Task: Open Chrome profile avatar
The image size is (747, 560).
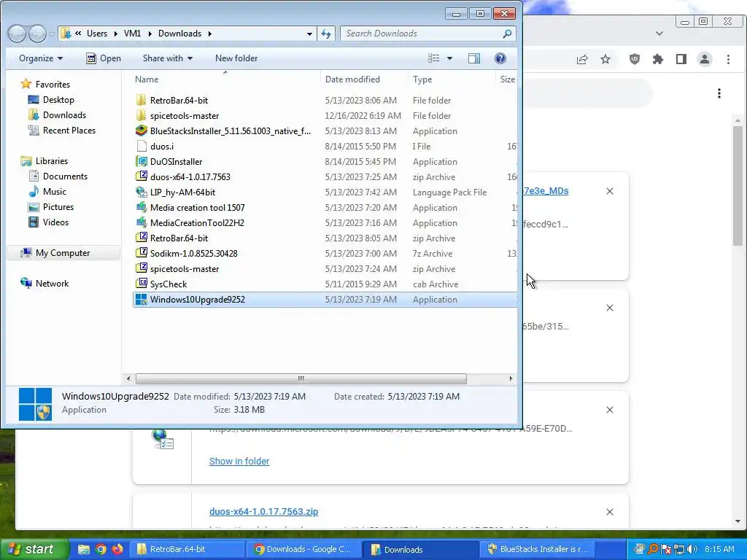Action: click(705, 60)
